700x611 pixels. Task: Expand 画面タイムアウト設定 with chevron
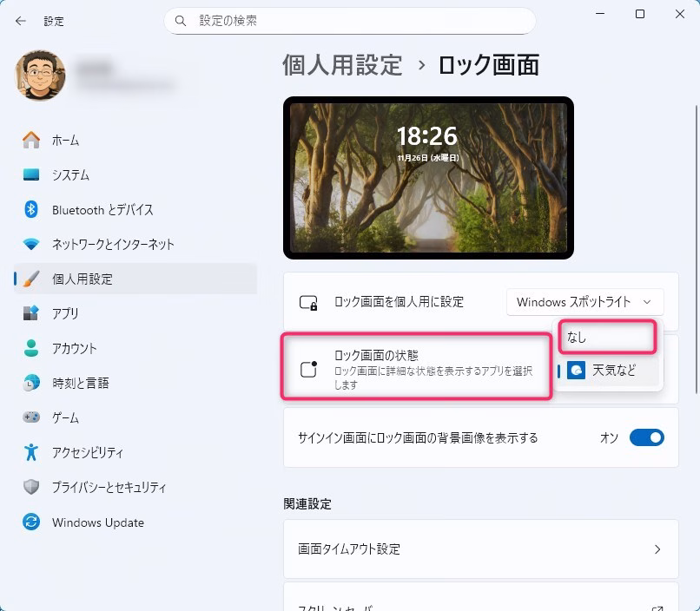[x=657, y=549]
